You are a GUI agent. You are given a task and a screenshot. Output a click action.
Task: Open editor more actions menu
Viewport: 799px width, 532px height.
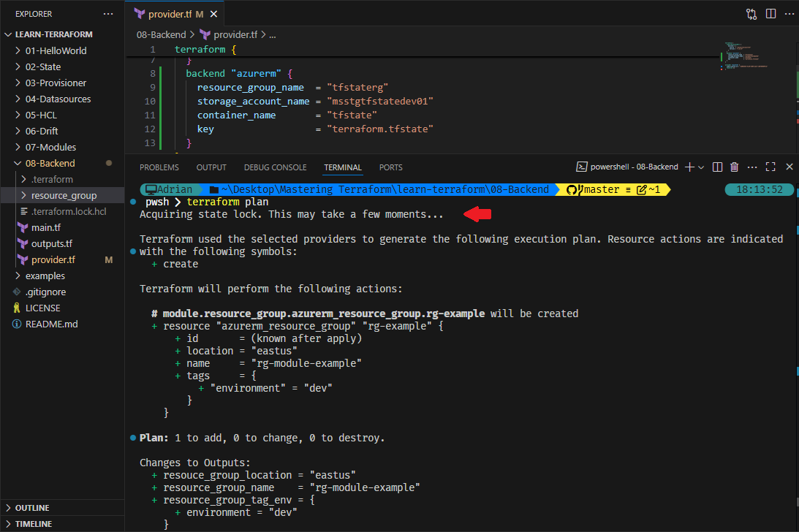pos(789,14)
